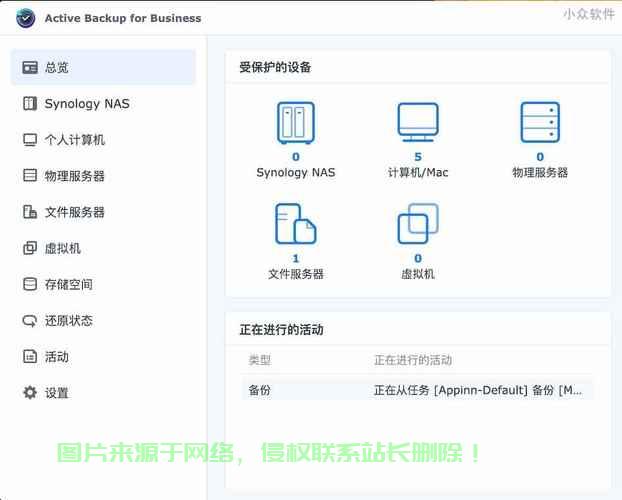Click the large Synology NAS device icon

point(296,123)
